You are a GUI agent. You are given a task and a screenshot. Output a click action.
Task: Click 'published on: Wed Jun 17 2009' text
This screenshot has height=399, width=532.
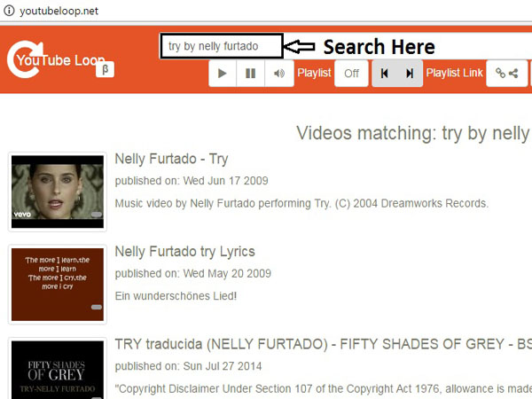192,181
